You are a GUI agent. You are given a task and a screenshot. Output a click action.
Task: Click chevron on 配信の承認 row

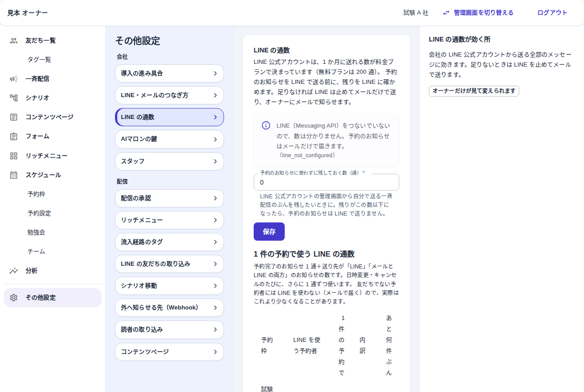click(x=215, y=198)
